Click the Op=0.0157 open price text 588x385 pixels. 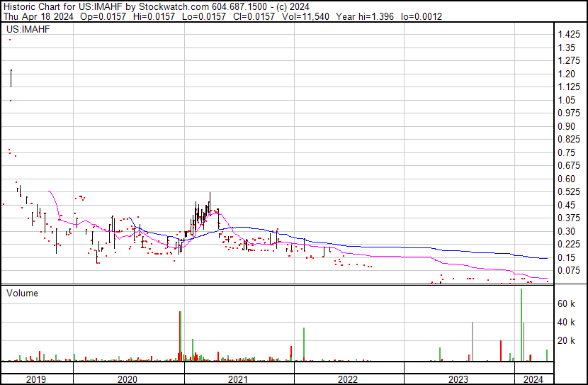(103, 16)
